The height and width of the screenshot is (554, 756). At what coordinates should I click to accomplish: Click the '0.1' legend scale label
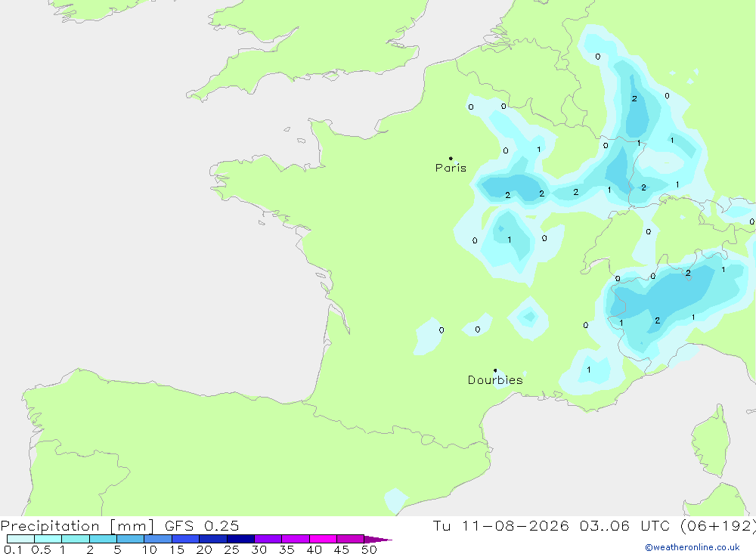[x=13, y=549]
